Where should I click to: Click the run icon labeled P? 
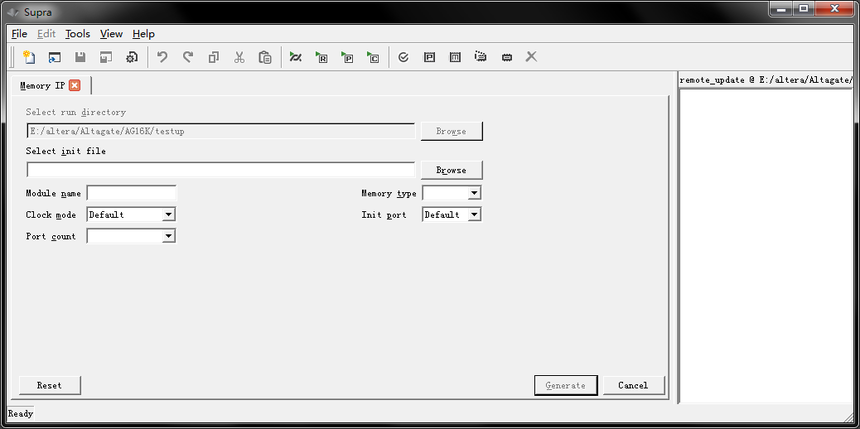coord(347,57)
